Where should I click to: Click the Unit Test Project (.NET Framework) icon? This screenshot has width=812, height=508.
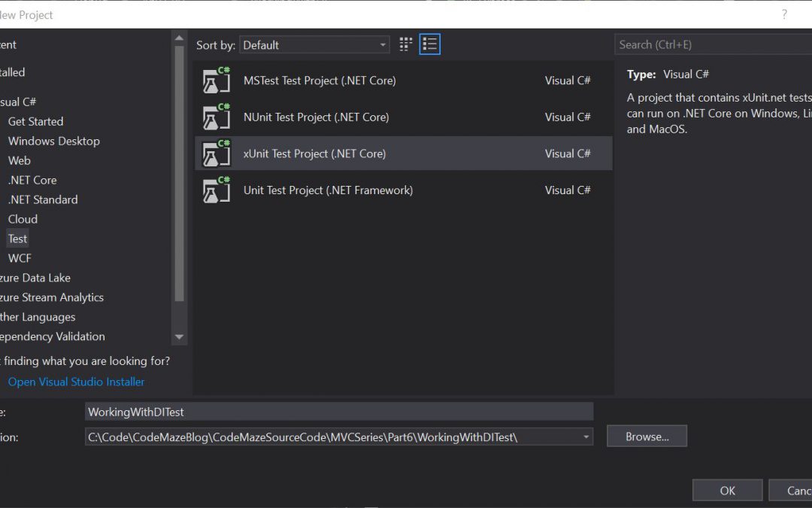(216, 190)
